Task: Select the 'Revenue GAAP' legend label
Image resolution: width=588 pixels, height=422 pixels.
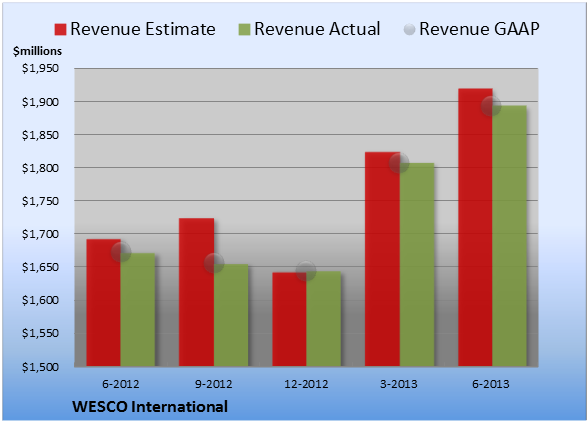Action: click(479, 29)
